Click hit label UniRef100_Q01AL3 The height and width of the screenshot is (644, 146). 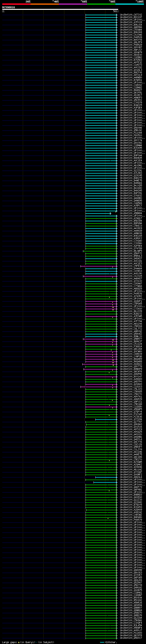click(x=131, y=70)
